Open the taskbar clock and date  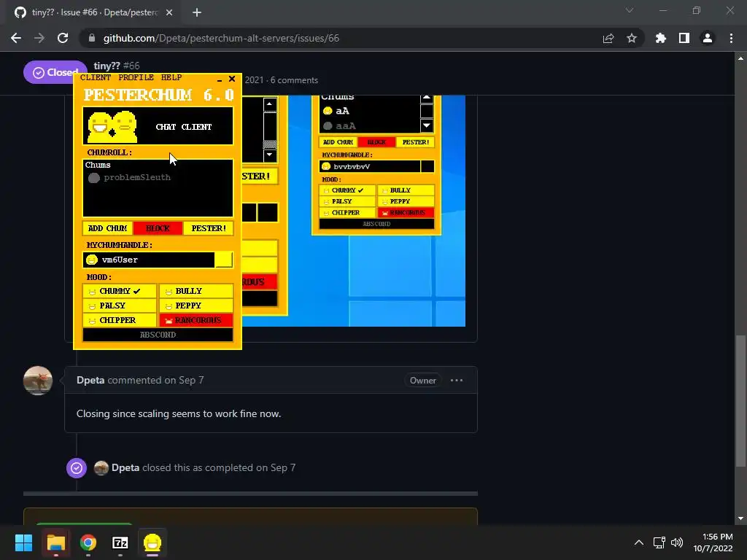[x=713, y=542]
